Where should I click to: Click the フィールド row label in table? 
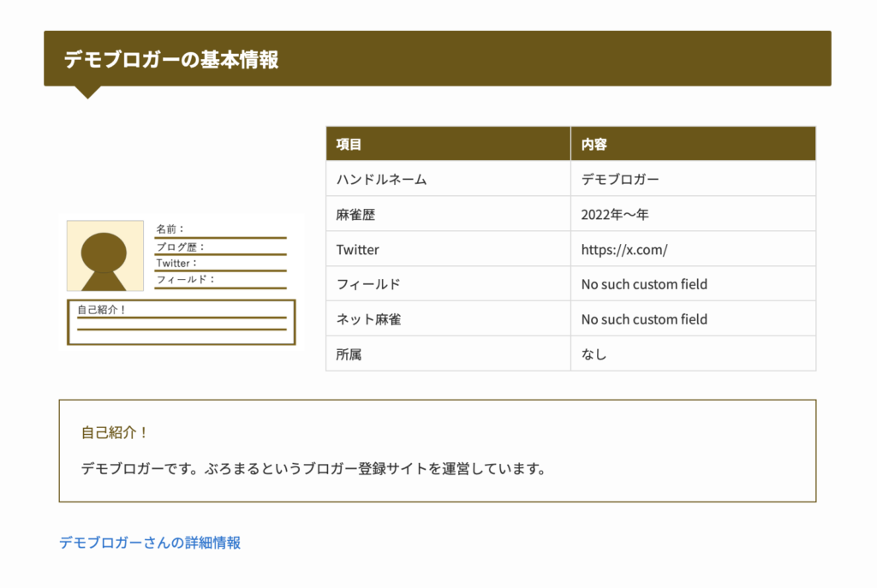click(x=368, y=284)
